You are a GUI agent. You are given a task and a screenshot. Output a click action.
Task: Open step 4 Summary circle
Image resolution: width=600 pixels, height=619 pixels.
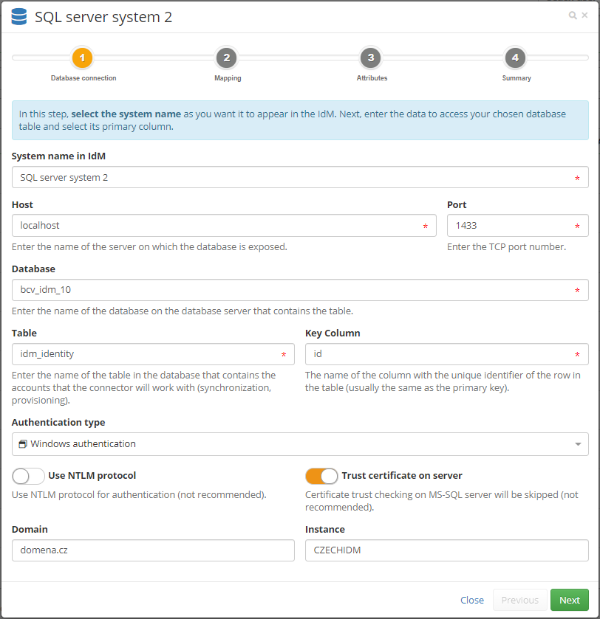(515, 58)
